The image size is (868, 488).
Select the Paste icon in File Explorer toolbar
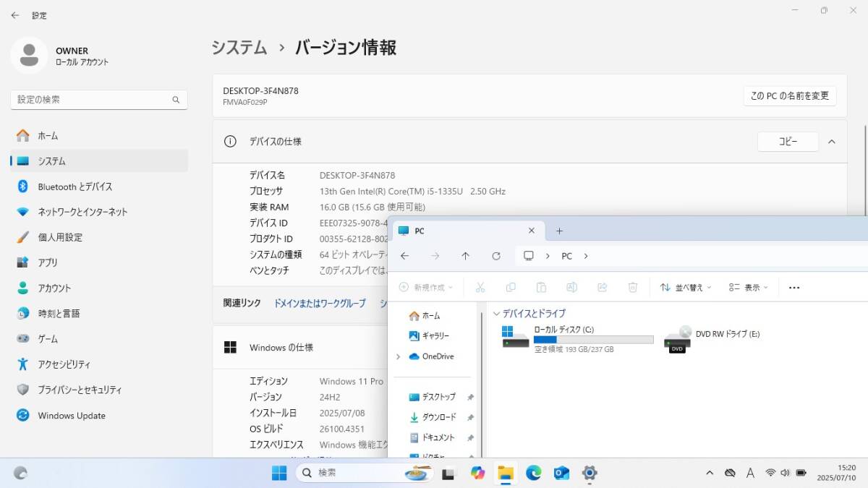tap(541, 287)
